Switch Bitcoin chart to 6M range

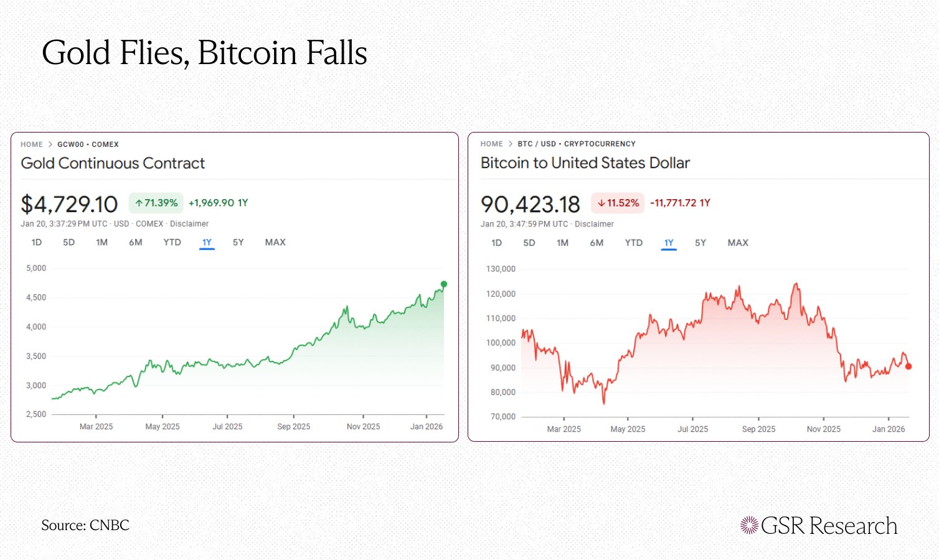coord(597,243)
